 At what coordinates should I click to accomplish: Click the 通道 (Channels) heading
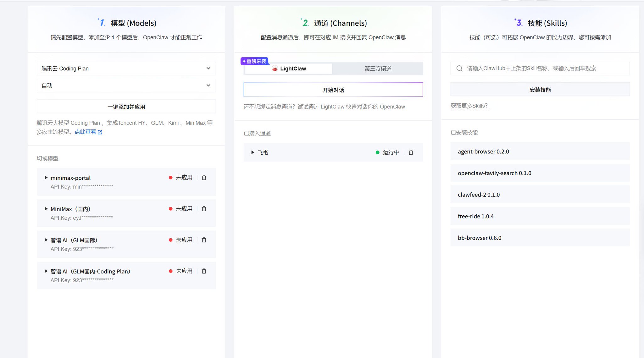tap(340, 23)
